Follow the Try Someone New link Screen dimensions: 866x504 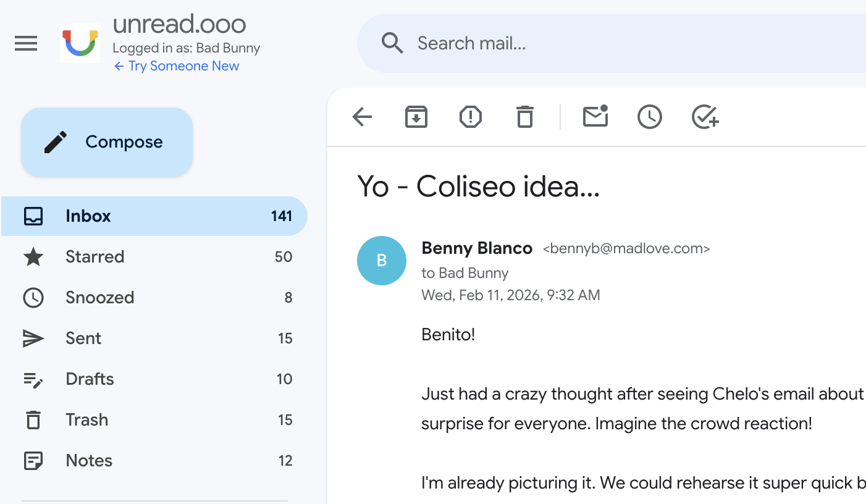click(177, 66)
